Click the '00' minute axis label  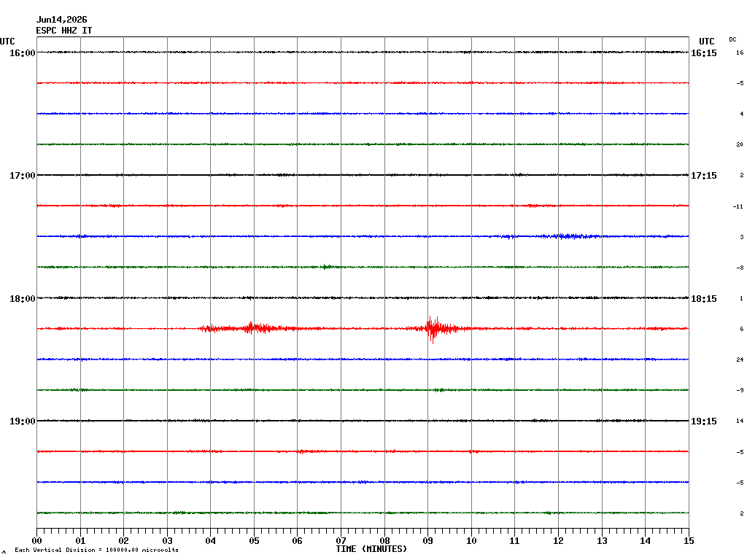36,541
